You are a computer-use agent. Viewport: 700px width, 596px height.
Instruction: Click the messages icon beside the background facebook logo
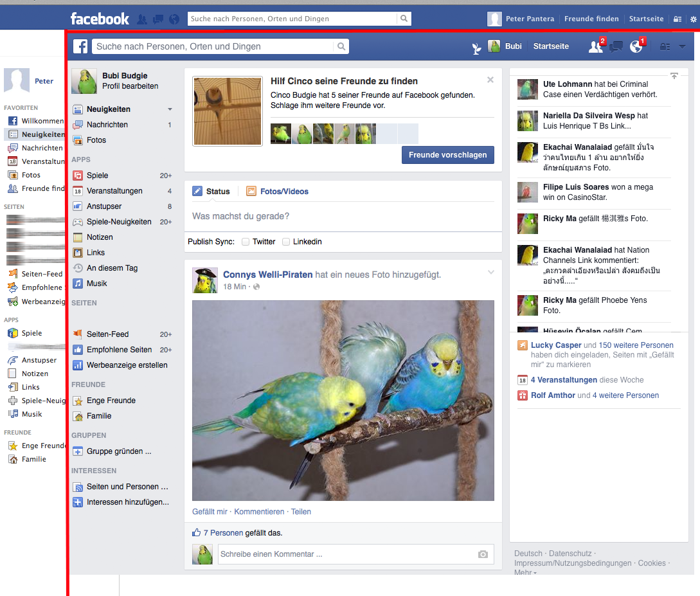(x=157, y=19)
